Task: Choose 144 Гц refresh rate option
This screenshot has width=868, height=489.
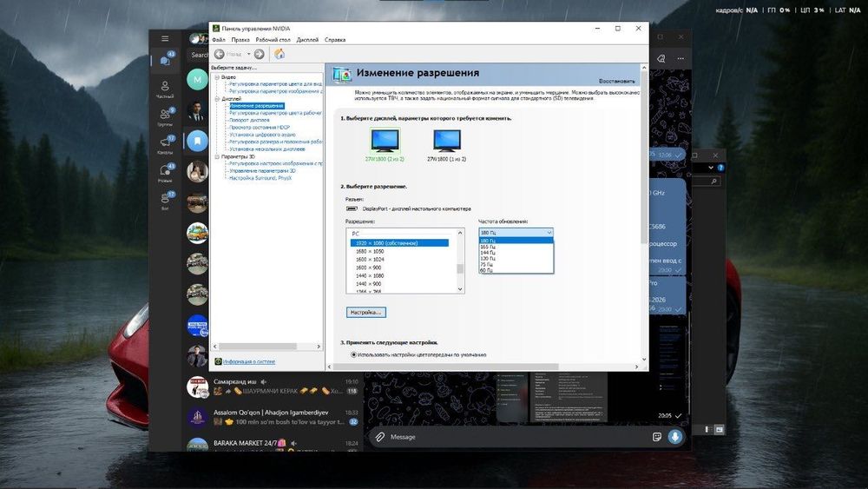Action: 516,253
